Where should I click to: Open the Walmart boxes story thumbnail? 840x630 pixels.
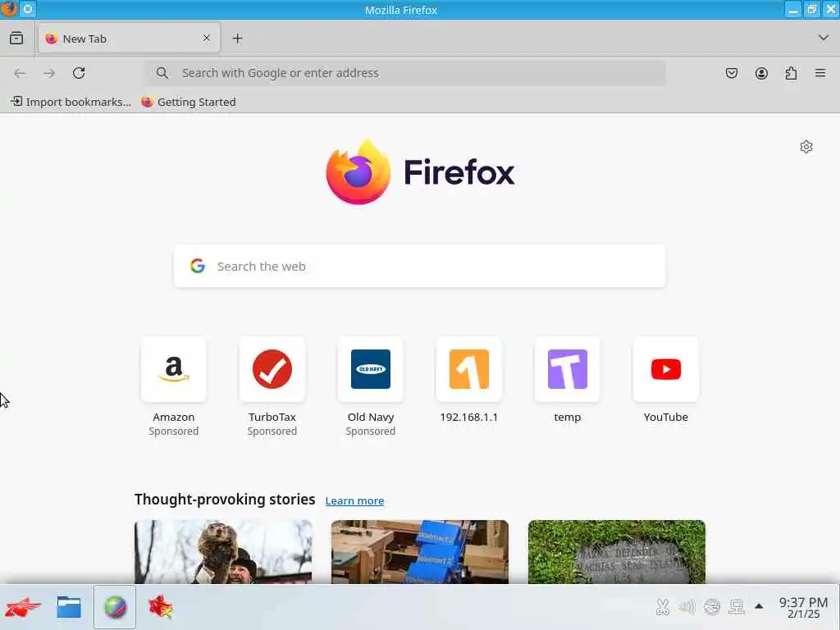(x=419, y=551)
